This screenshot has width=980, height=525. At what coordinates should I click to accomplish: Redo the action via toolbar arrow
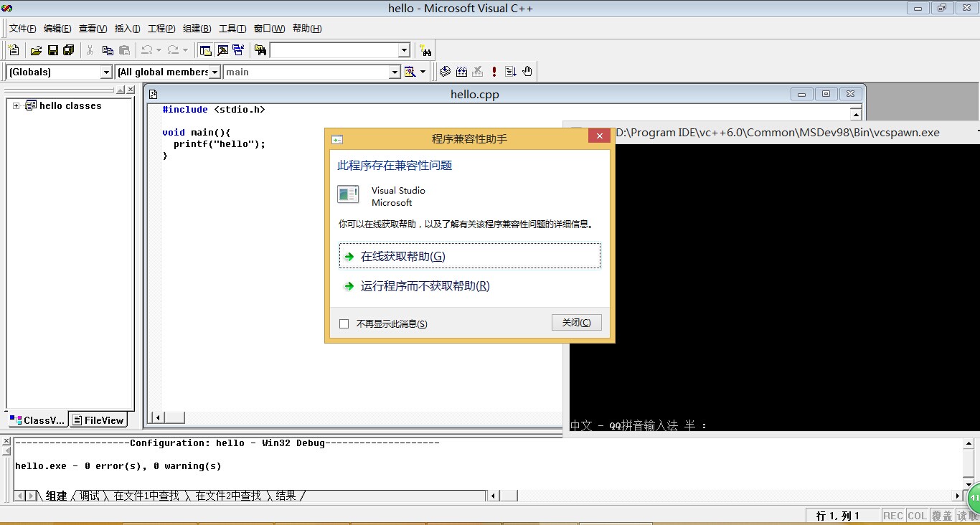tap(173, 50)
